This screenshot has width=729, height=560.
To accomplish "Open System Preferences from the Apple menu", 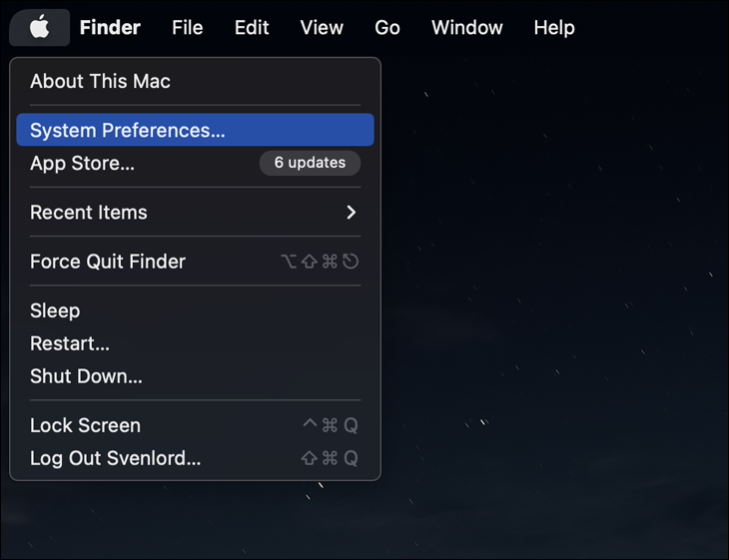I will pos(128,131).
